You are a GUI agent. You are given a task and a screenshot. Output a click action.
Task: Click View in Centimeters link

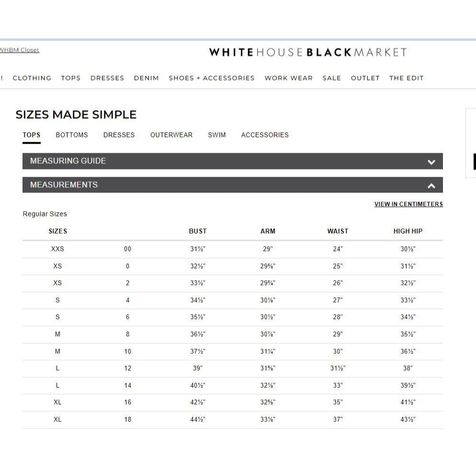(x=408, y=204)
